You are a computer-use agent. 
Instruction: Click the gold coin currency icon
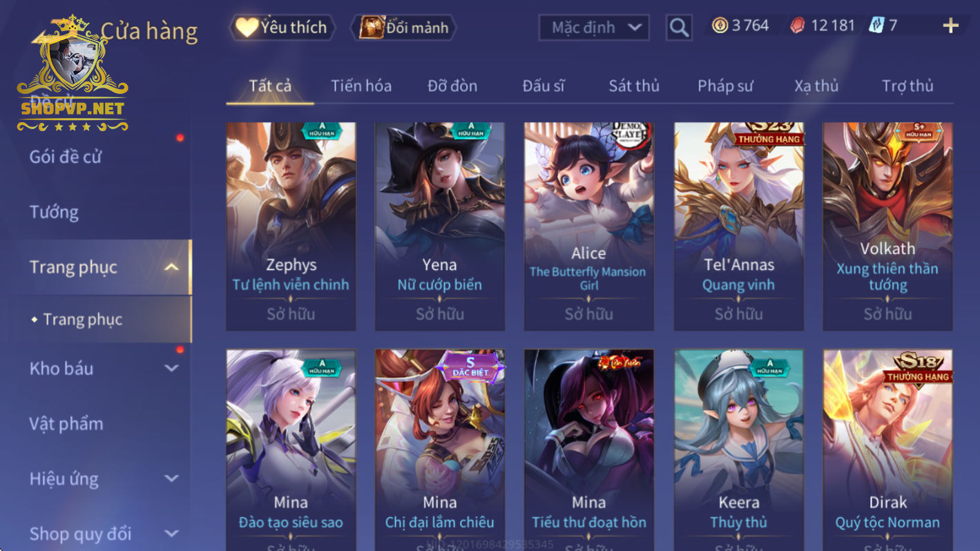point(720,26)
